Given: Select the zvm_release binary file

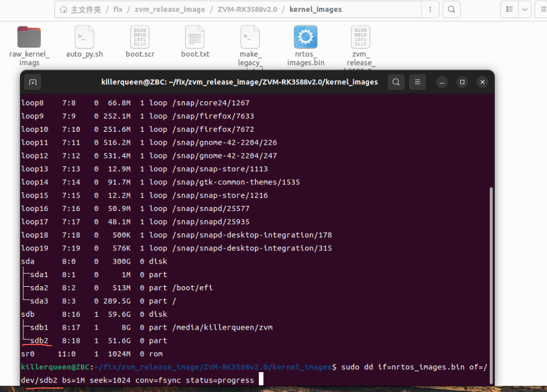Looking at the screenshot, I should tap(360, 37).
